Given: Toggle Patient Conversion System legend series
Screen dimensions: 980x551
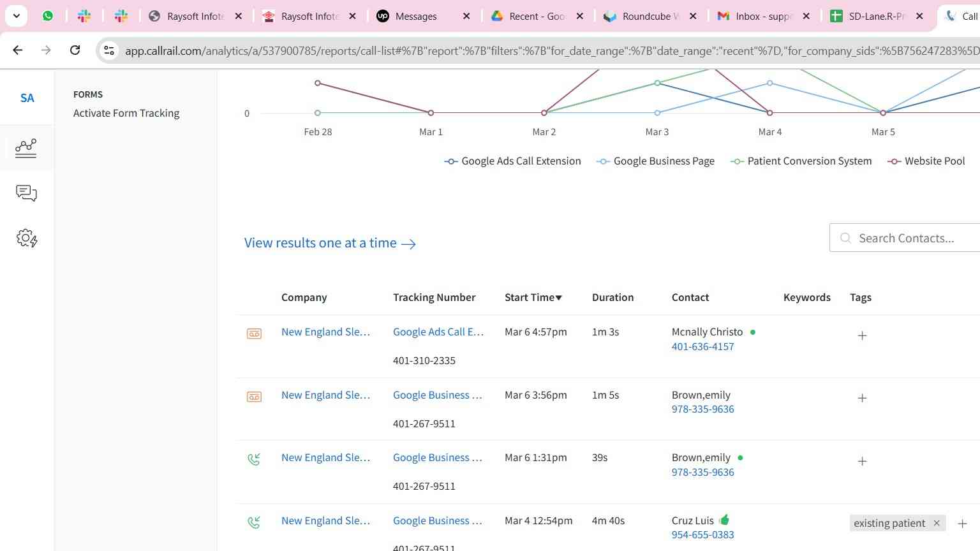Looking at the screenshot, I should (801, 161).
